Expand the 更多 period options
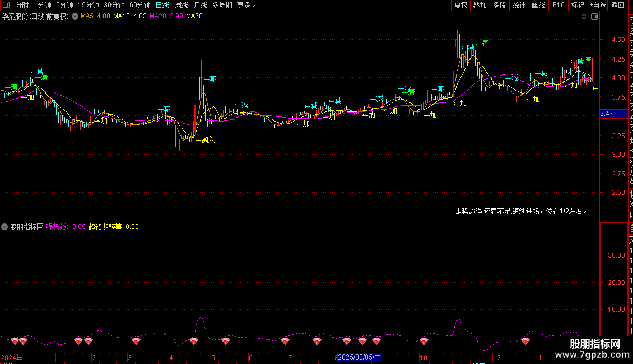The height and width of the screenshot is (364, 633). [246, 5]
